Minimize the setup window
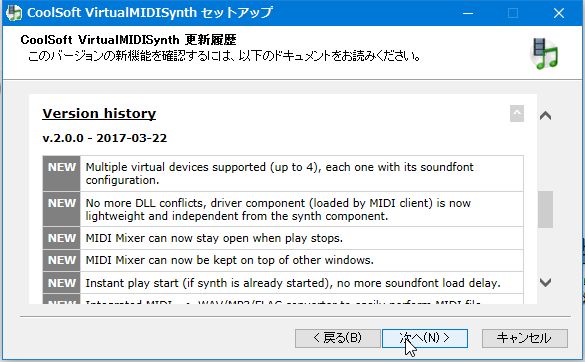Screen dimensions: 585x362 point(468,13)
